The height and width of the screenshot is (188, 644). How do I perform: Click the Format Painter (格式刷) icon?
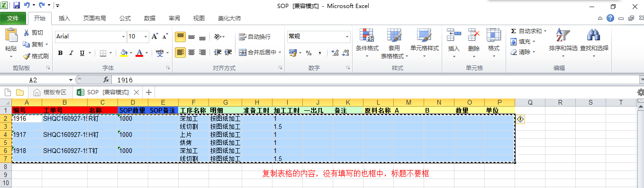coord(27,56)
